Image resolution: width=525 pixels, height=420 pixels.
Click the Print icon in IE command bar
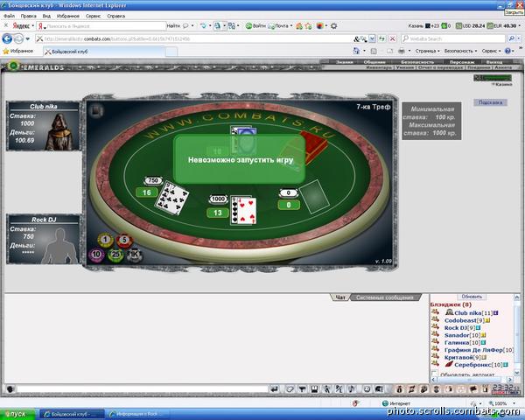[x=402, y=51]
